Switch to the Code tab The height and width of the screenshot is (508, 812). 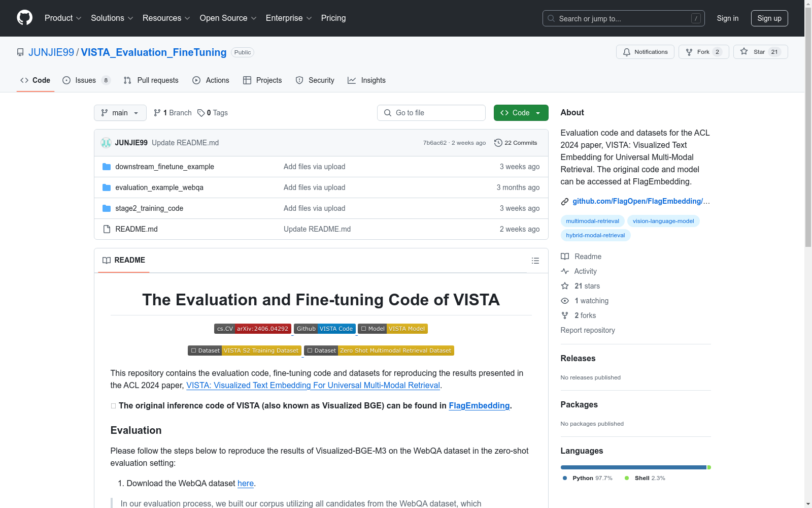click(x=36, y=80)
